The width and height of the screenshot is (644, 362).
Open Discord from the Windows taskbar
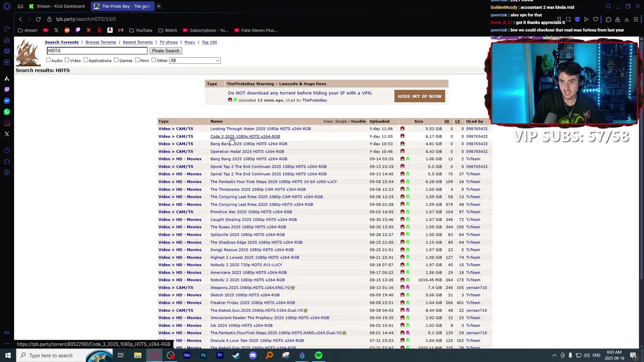[253, 355]
